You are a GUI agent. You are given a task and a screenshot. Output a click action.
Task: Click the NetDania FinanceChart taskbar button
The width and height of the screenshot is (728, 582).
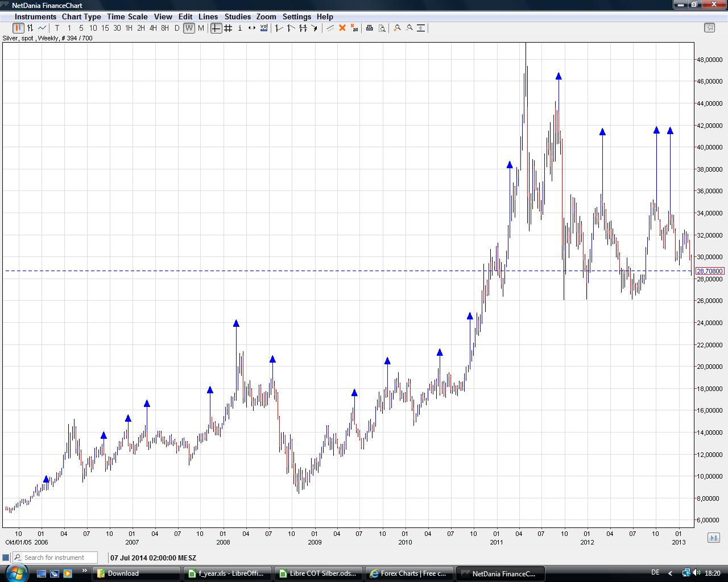(x=500, y=573)
